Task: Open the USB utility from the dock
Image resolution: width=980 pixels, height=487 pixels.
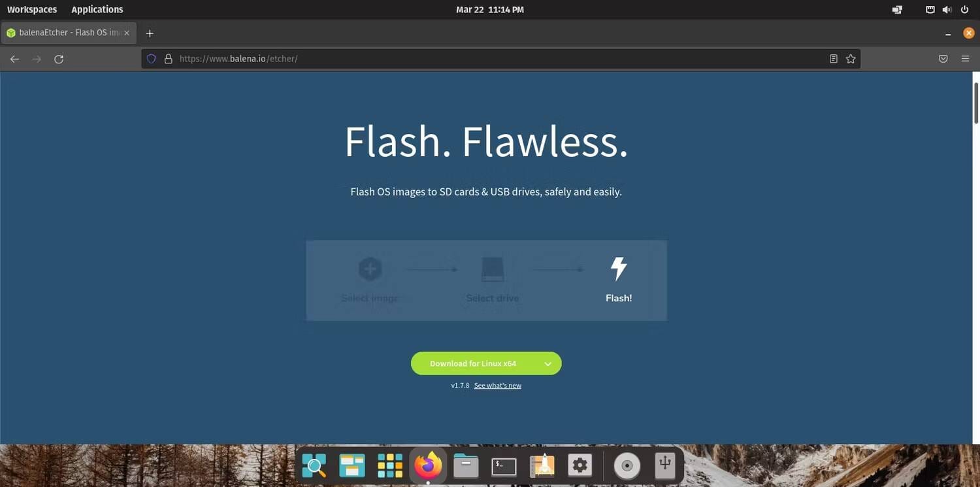Action: coord(664,465)
